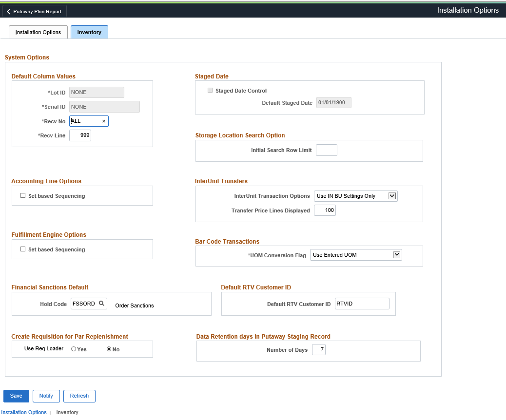This screenshot has width=506, height=420.
Task: Enable Set based Sequencing under Accounting Line Options
Action: point(23,196)
